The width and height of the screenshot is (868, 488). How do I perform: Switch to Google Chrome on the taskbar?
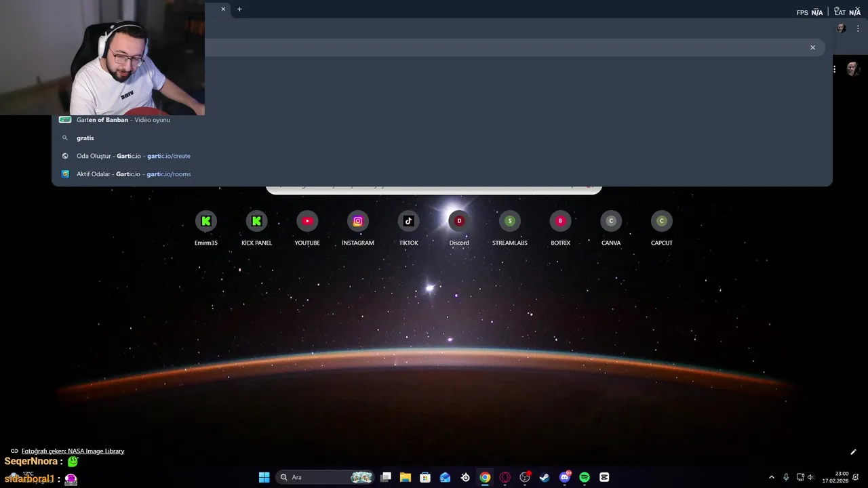(x=485, y=477)
